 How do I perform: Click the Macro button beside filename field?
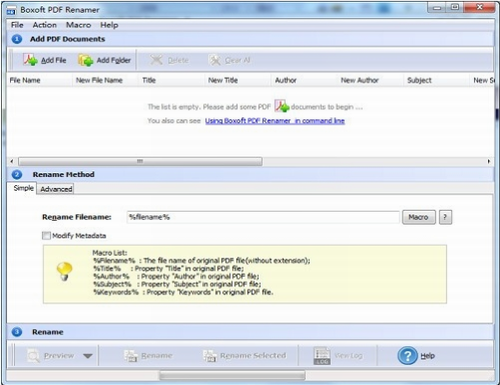click(419, 217)
